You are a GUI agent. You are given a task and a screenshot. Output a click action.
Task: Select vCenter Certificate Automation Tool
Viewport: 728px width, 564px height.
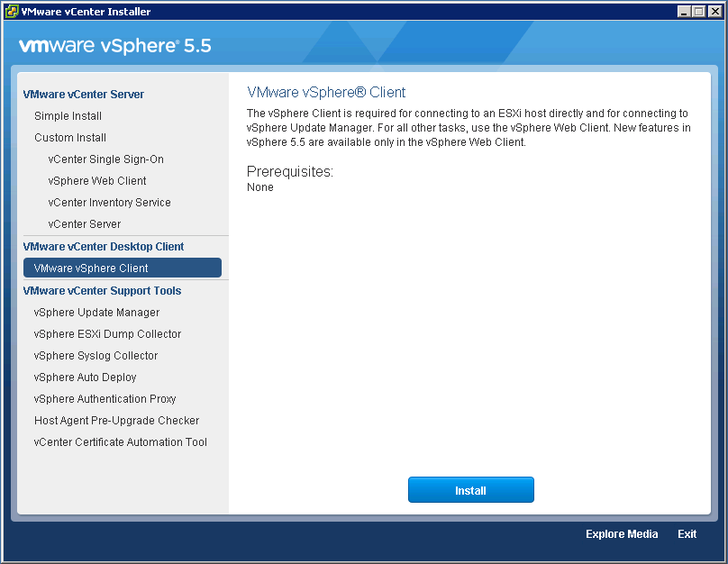coord(120,441)
